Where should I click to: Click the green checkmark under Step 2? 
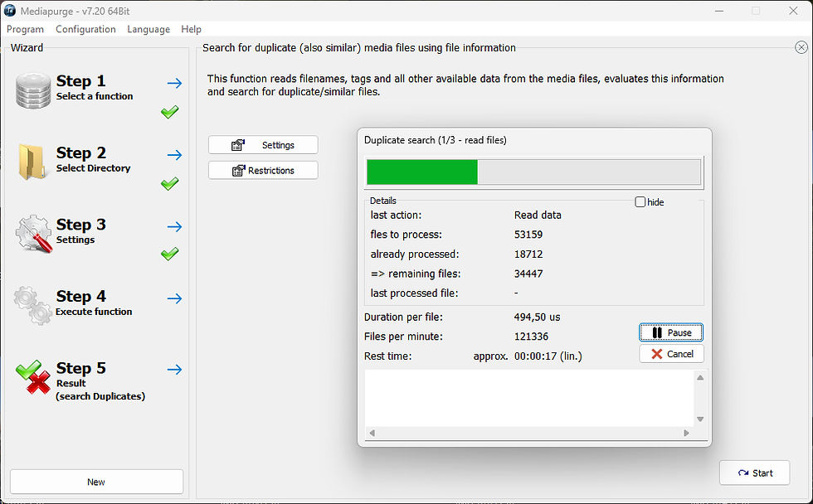[x=169, y=183]
